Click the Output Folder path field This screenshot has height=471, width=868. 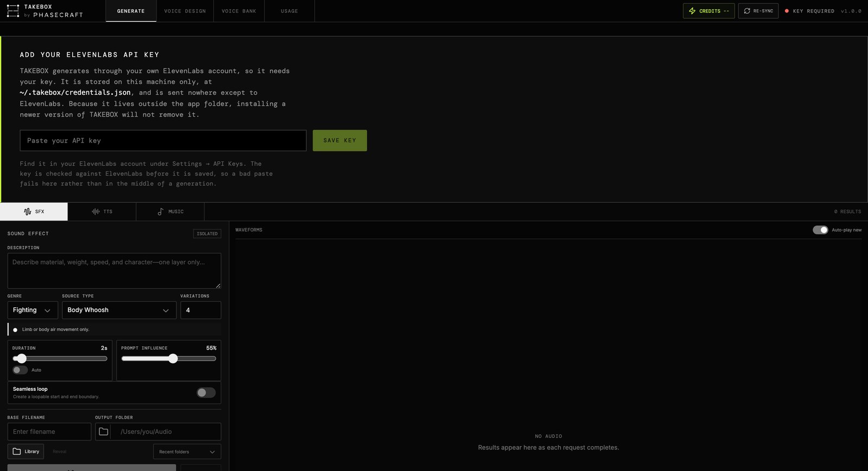[x=166, y=431]
